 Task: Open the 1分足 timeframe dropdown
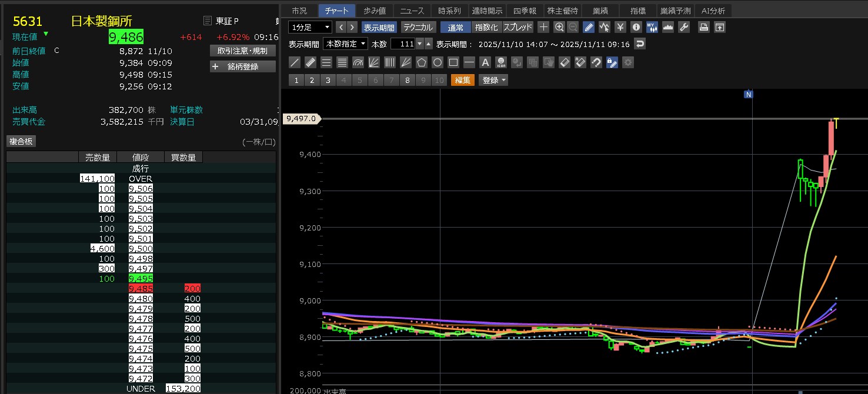click(310, 27)
